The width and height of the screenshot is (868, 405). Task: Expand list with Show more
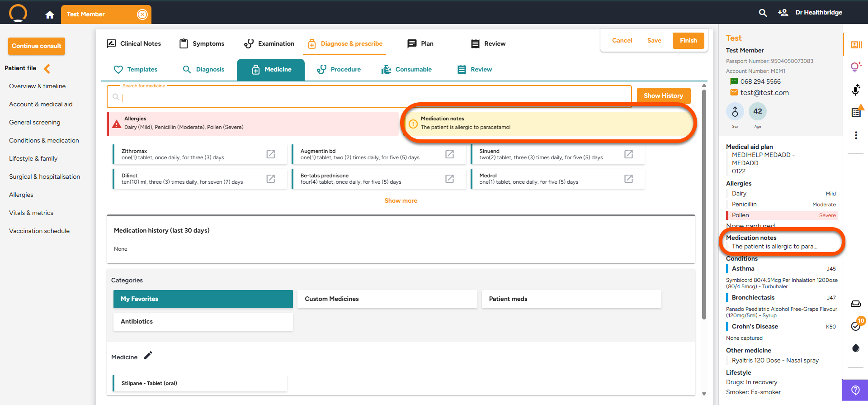(401, 200)
